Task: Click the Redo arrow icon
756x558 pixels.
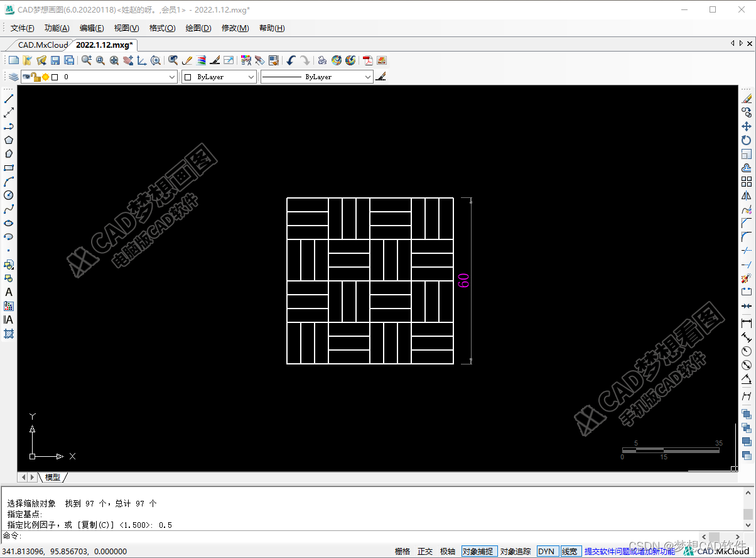Action: click(x=305, y=60)
